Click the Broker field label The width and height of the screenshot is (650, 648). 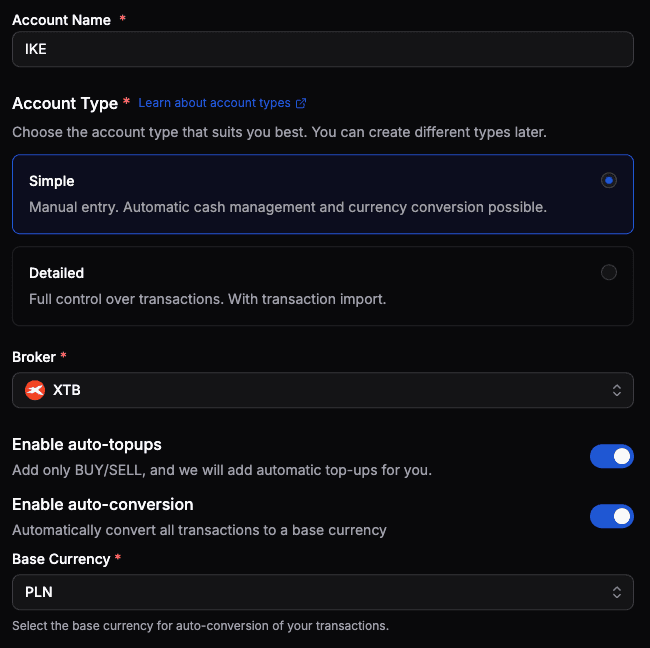34,357
